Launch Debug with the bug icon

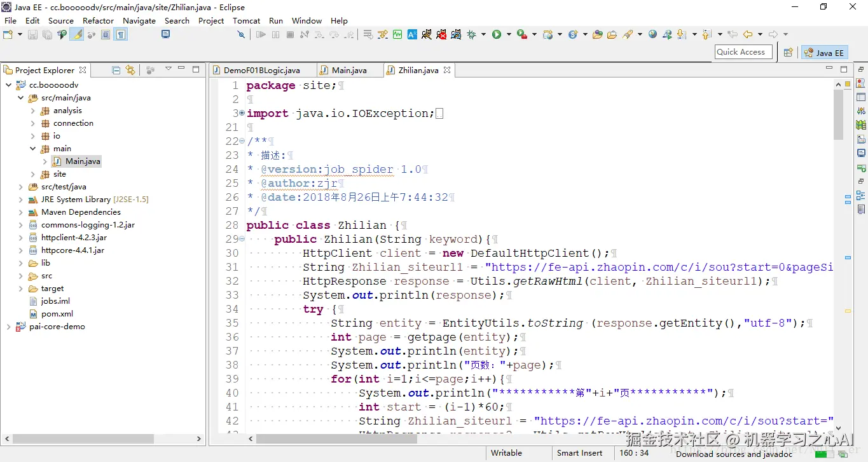472,34
